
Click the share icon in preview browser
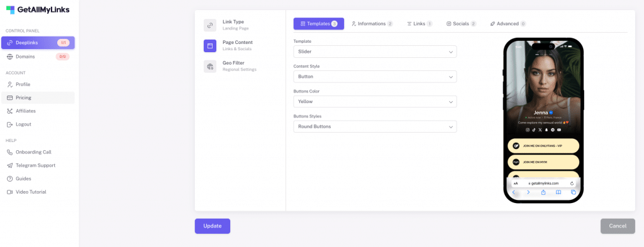[543, 192]
